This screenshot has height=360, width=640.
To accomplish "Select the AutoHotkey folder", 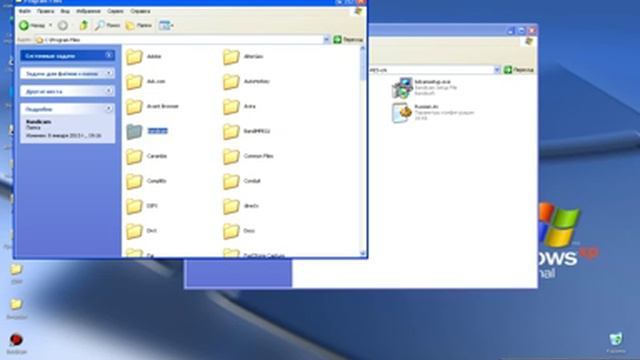I will point(246,82).
